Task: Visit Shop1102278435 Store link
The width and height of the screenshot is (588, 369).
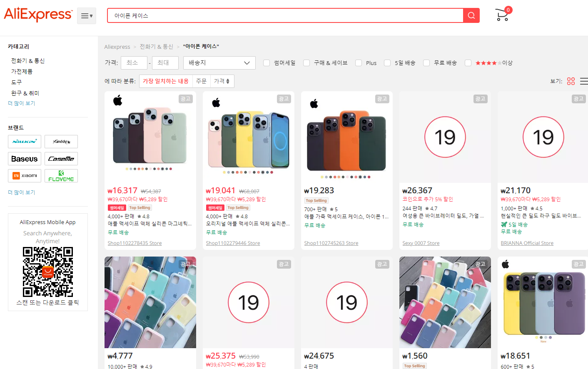Action: pyautogui.click(x=135, y=243)
